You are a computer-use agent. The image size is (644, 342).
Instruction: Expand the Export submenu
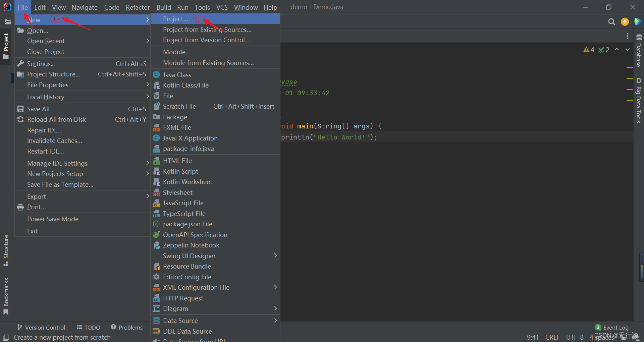click(x=83, y=196)
